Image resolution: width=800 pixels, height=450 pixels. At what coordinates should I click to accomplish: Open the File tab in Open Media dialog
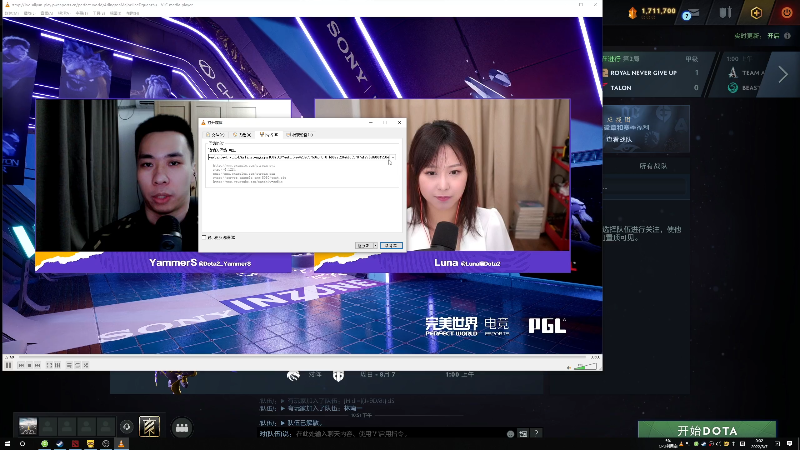pos(215,135)
